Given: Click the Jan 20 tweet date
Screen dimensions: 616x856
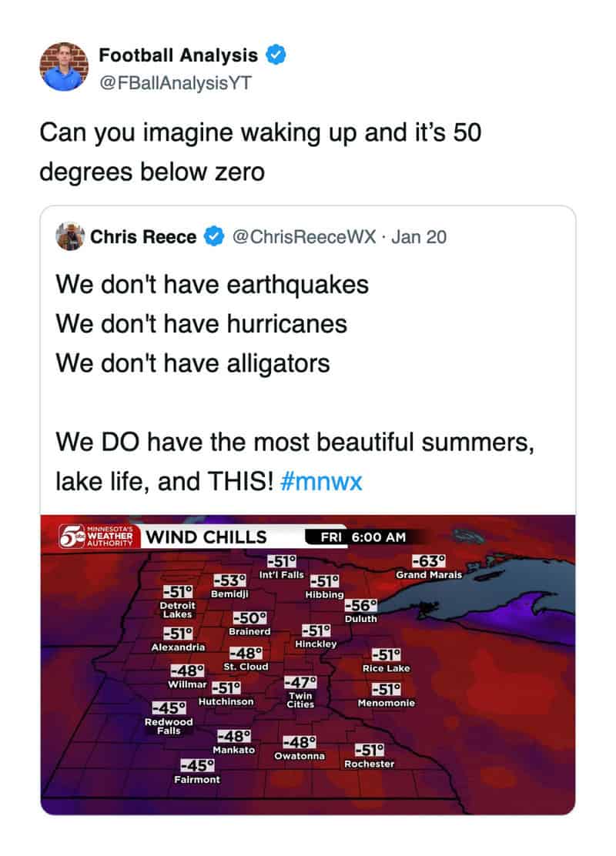Looking at the screenshot, I should (419, 237).
